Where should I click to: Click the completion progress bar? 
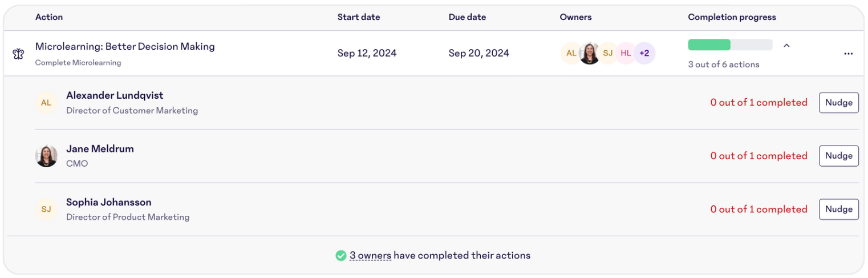[731, 45]
